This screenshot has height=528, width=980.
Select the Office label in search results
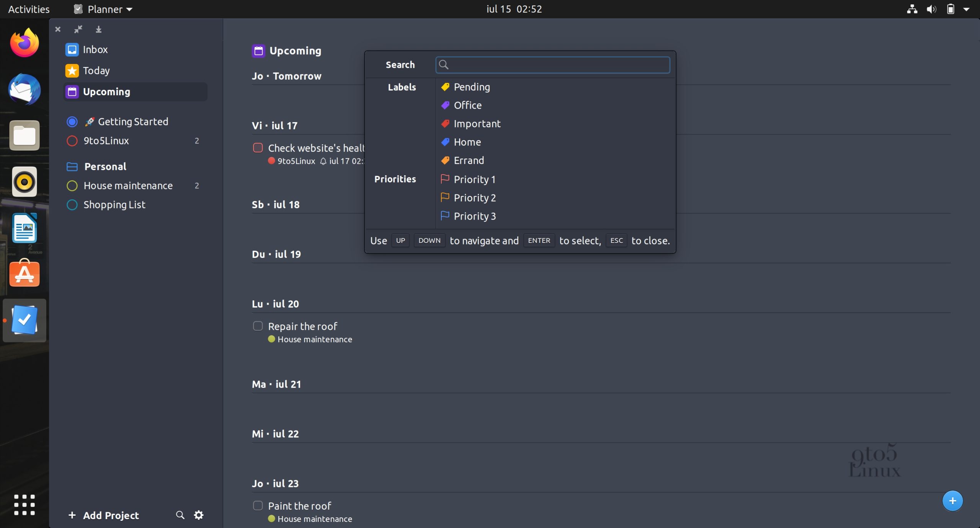pos(468,105)
